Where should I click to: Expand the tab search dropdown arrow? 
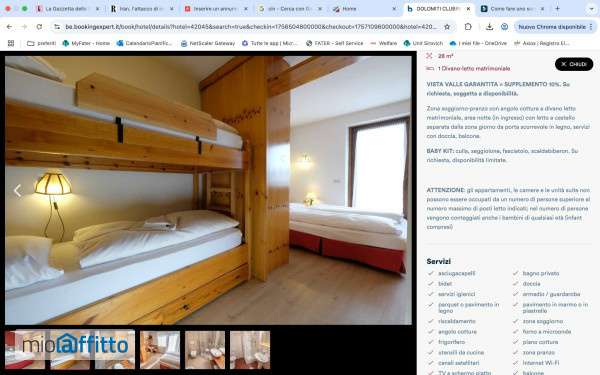[x=591, y=8]
